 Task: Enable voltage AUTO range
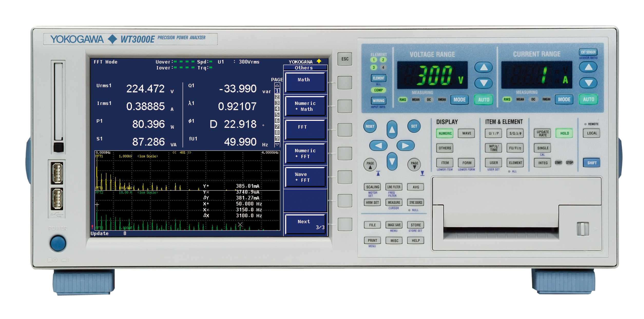(x=484, y=100)
